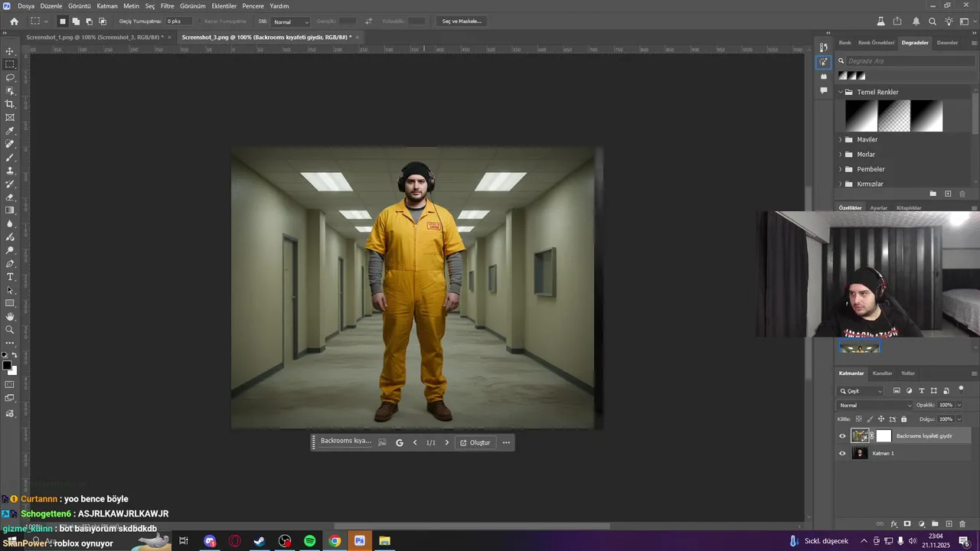This screenshot has height=551, width=980.
Task: Create a new gradient group folder
Action: [933, 194]
